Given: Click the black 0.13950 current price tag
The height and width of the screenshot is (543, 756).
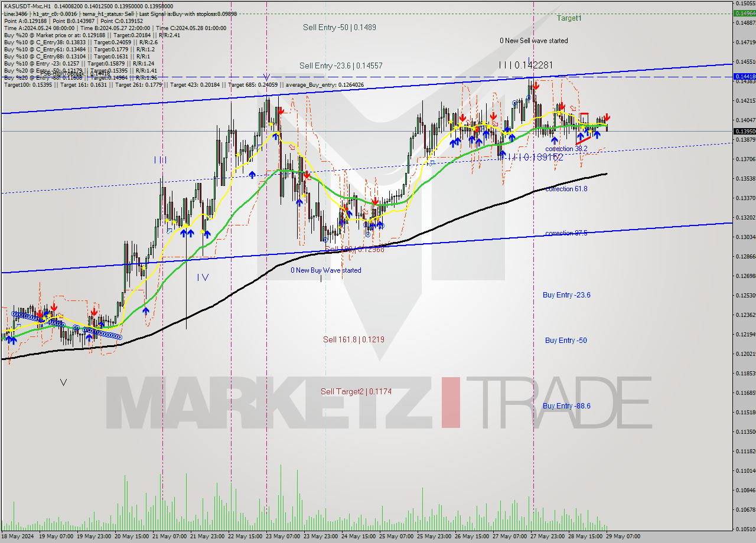Looking at the screenshot, I should coord(744,131).
